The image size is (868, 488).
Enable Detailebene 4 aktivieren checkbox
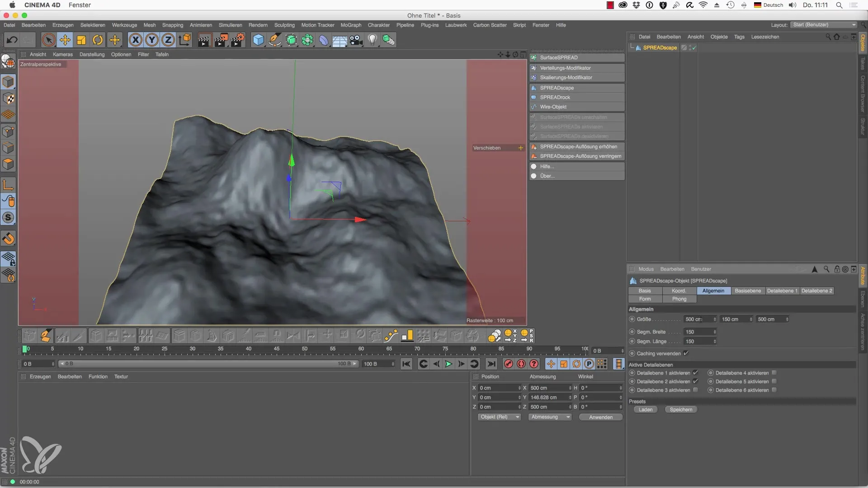[774, 373]
